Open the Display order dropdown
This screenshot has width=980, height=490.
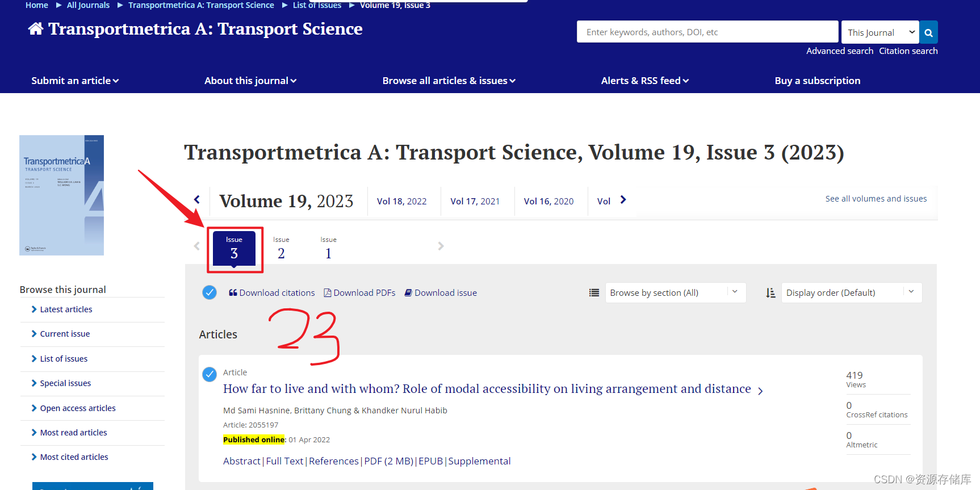(851, 292)
